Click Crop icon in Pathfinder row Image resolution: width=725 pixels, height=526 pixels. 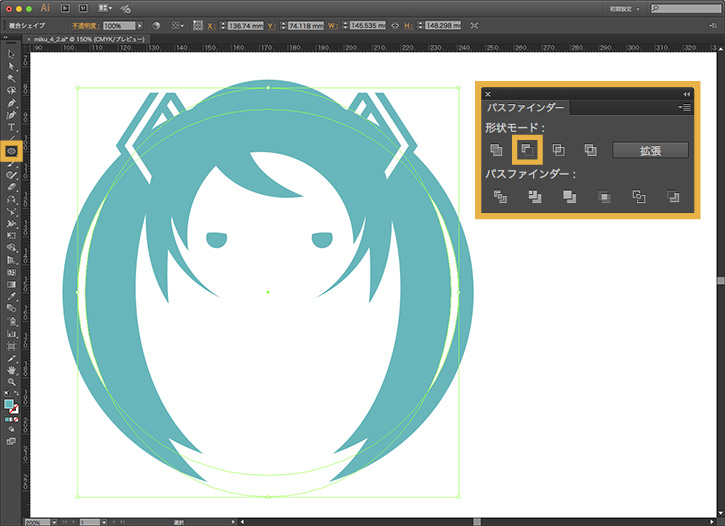tap(604, 197)
